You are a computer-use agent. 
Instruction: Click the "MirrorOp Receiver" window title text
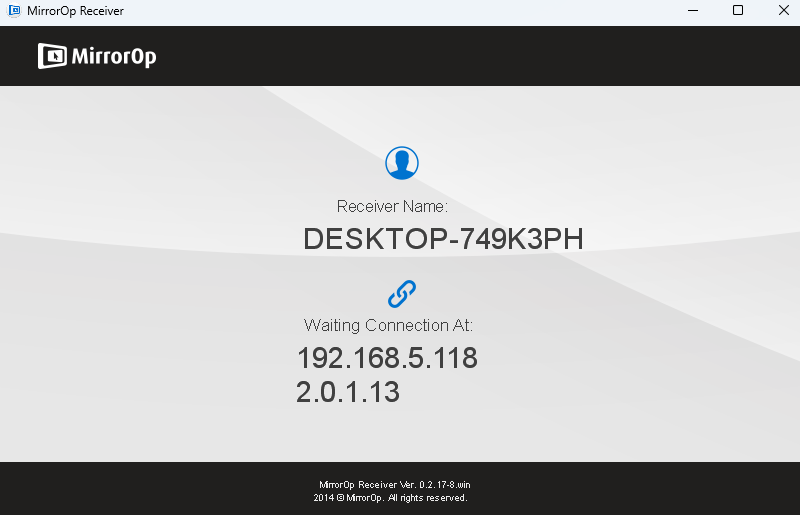pyautogui.click(x=76, y=11)
